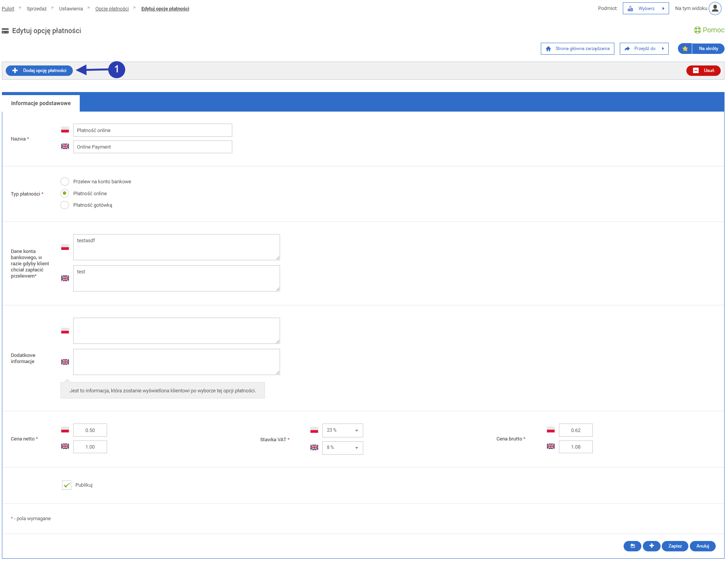Uncheck the Publikuj checkbox

tap(67, 485)
